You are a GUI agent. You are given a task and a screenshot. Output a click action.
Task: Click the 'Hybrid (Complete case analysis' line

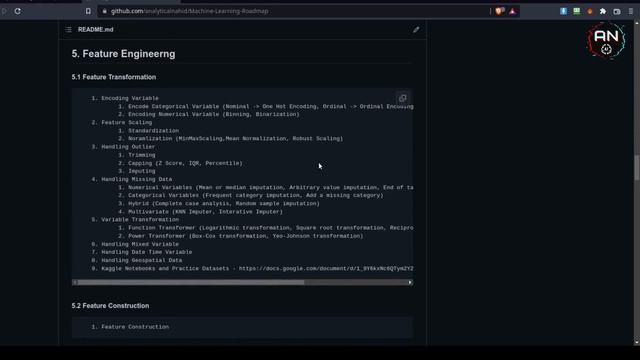(219, 203)
